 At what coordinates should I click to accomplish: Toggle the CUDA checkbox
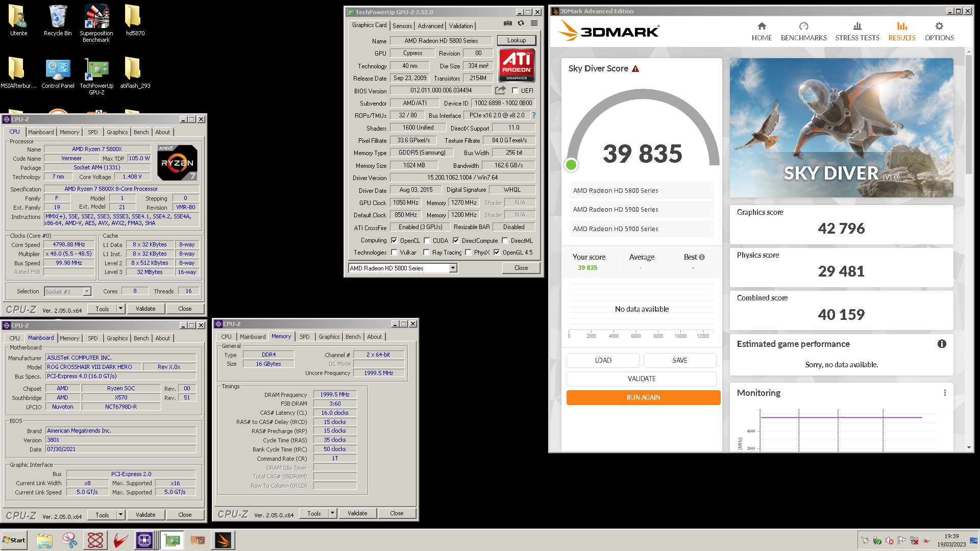pyautogui.click(x=427, y=241)
